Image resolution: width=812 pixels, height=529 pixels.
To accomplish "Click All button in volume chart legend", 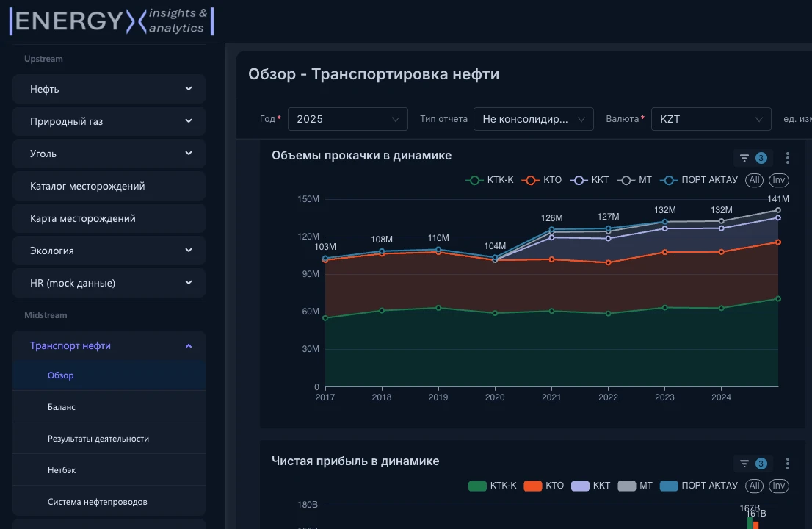I will pyautogui.click(x=754, y=180).
